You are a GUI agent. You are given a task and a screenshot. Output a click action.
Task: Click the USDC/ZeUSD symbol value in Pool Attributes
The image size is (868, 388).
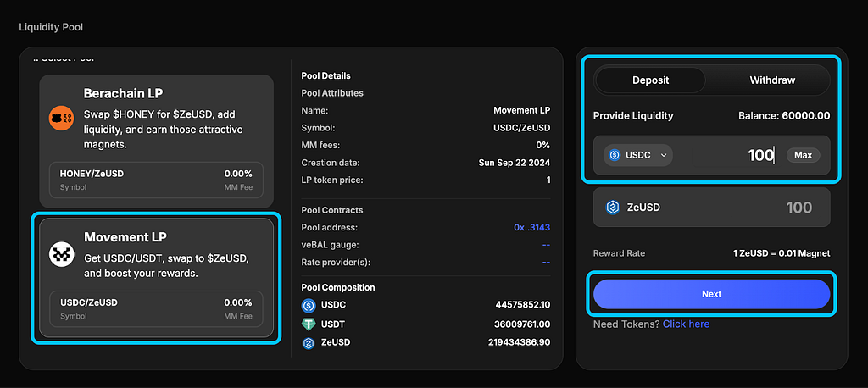click(522, 128)
